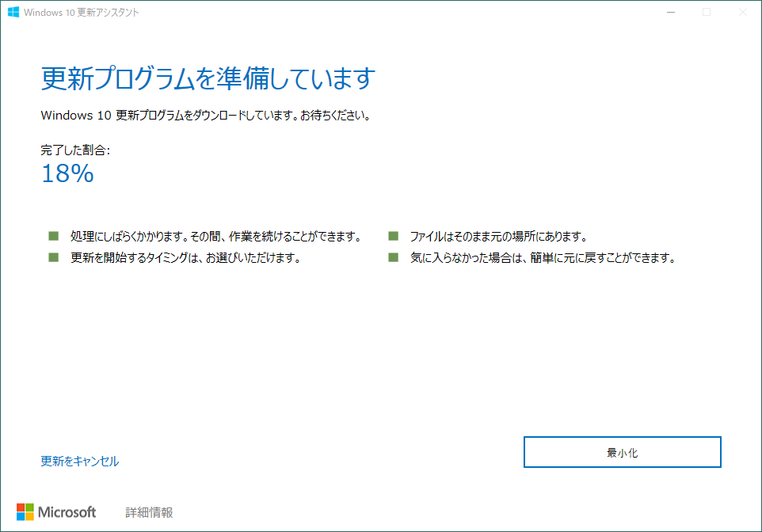Click the green bullet beside 気に入らなかった場合 message

click(393, 257)
